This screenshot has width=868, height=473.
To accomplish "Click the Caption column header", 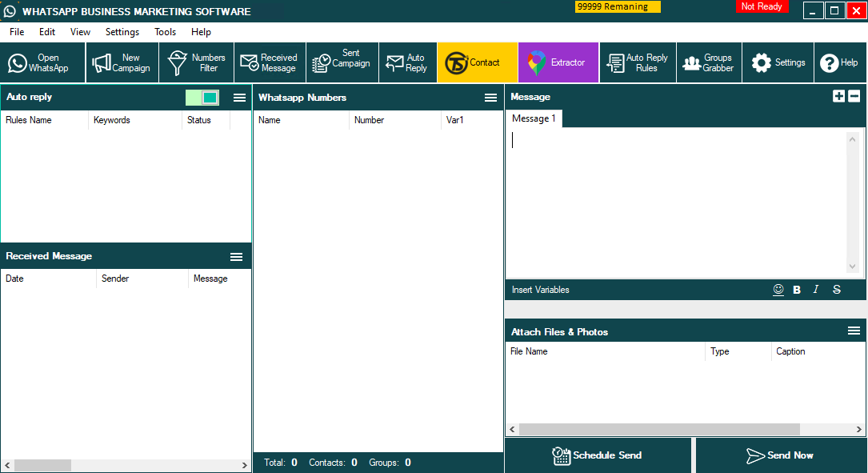I will click(818, 351).
